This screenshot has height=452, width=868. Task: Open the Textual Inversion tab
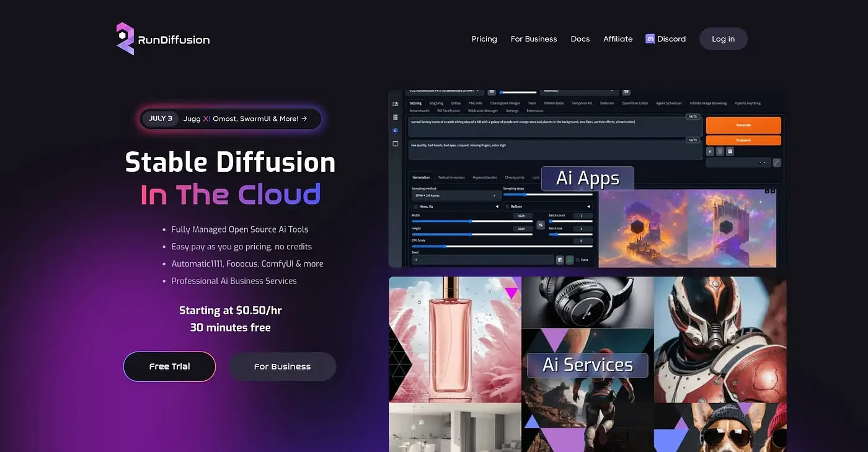click(451, 177)
